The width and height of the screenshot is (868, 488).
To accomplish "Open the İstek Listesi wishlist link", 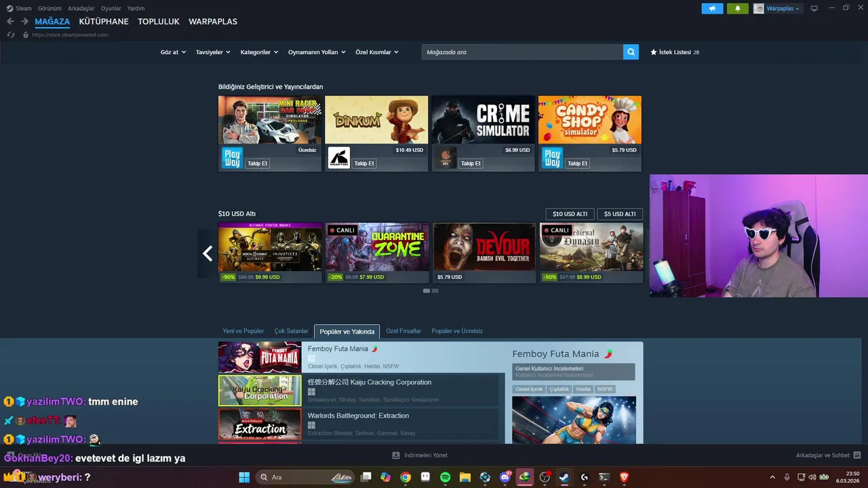I will coord(675,52).
